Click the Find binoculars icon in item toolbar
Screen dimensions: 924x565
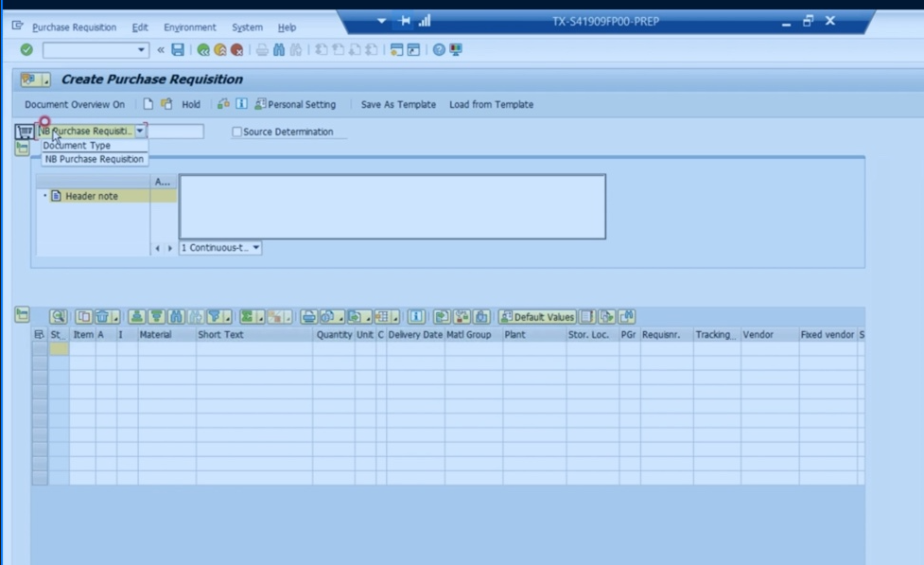click(x=176, y=317)
